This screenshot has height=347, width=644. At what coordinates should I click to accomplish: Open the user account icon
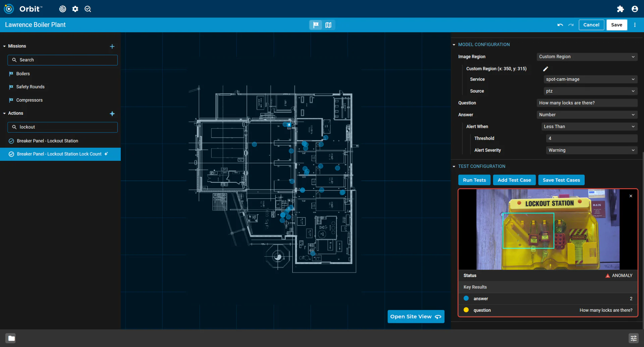click(x=635, y=9)
